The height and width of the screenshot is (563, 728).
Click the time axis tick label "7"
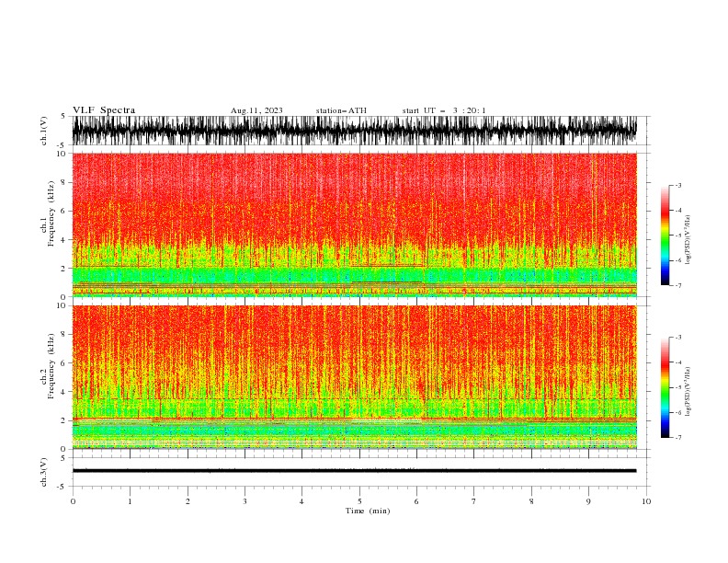[x=474, y=501]
